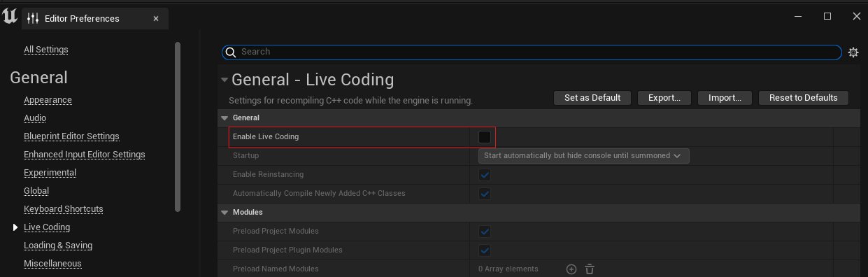Click Reset to Defaults button
Image resolution: width=868 pixels, height=277 pixels.
803,98
